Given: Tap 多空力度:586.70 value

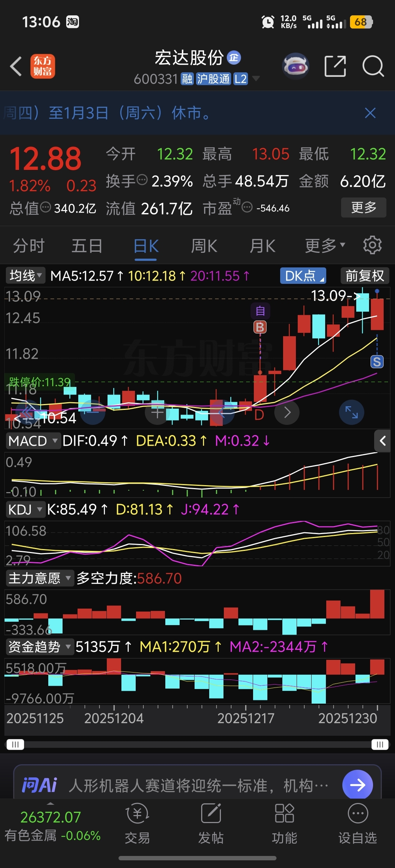Looking at the screenshot, I should coord(129,578).
